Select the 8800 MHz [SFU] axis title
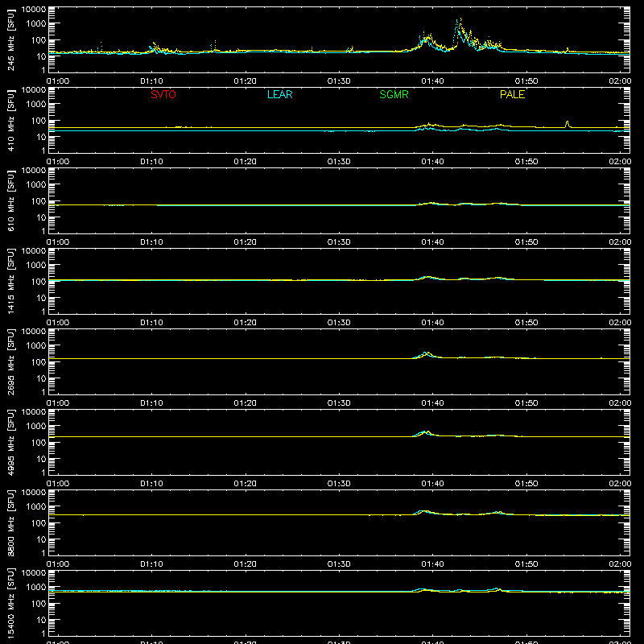The image size is (644, 644). pyautogui.click(x=11, y=522)
